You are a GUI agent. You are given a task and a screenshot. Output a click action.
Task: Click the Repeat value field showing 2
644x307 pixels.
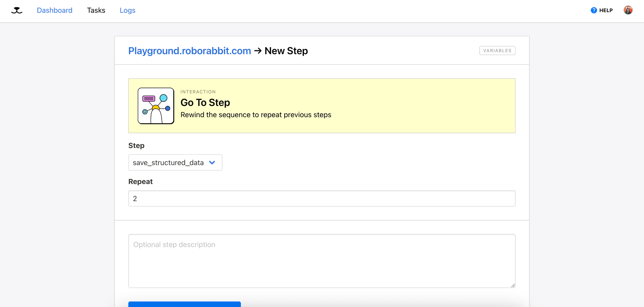(x=322, y=199)
